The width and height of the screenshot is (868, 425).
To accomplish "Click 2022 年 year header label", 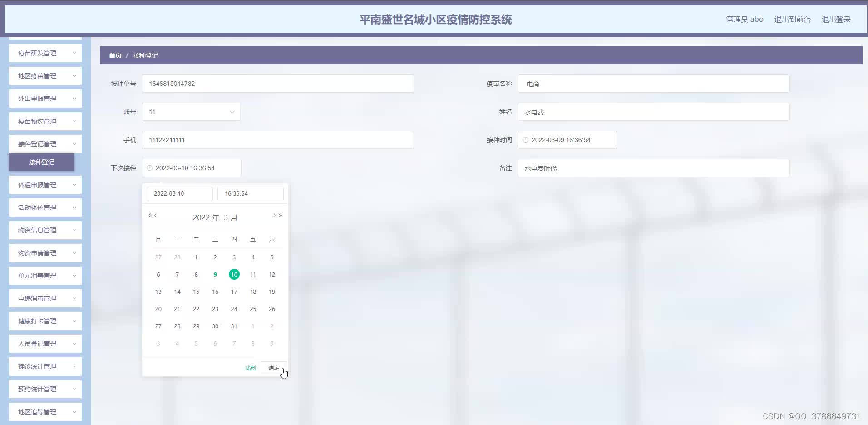I will pyautogui.click(x=206, y=217).
